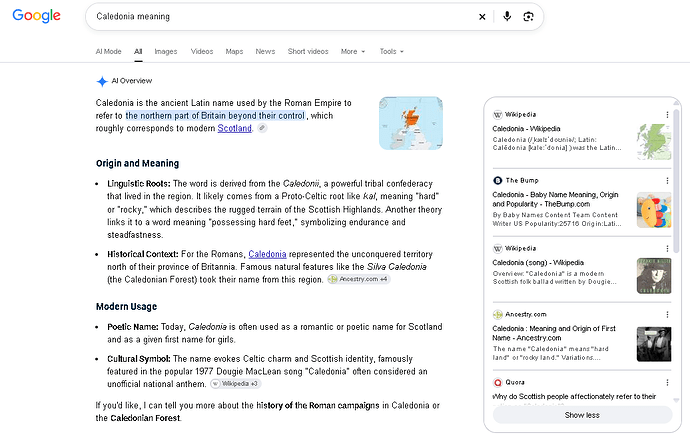The height and width of the screenshot is (434, 690).
Task: Click the 'Origin and Meaning' heading
Action: pos(137,163)
